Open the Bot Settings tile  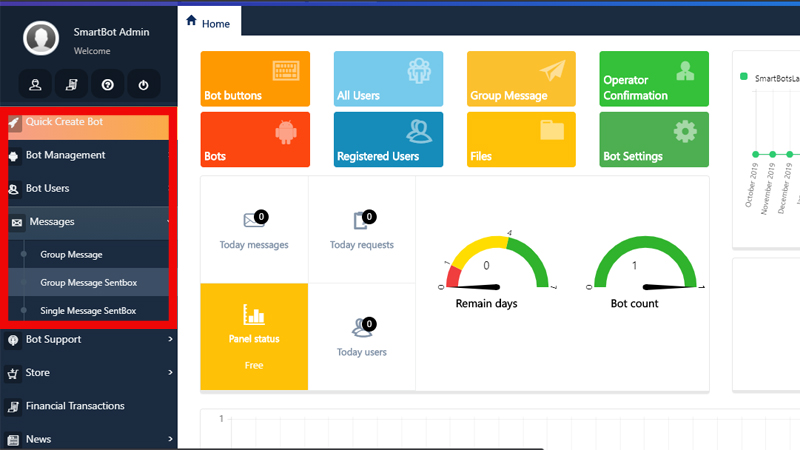654,140
